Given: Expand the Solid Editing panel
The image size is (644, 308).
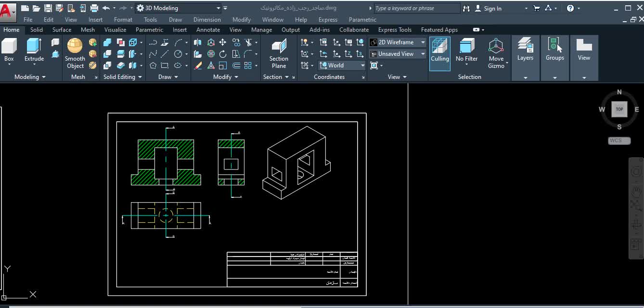Looking at the screenshot, I should 123,77.
